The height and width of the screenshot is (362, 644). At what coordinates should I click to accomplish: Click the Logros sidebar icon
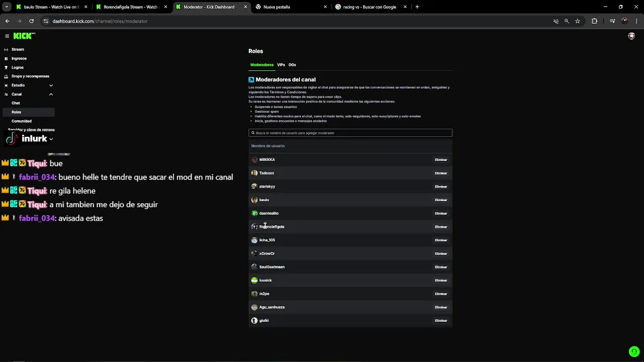point(6,67)
